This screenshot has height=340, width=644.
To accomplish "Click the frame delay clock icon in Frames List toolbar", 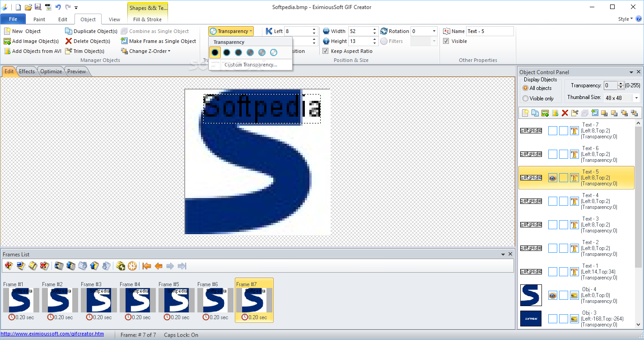I will coord(132,266).
